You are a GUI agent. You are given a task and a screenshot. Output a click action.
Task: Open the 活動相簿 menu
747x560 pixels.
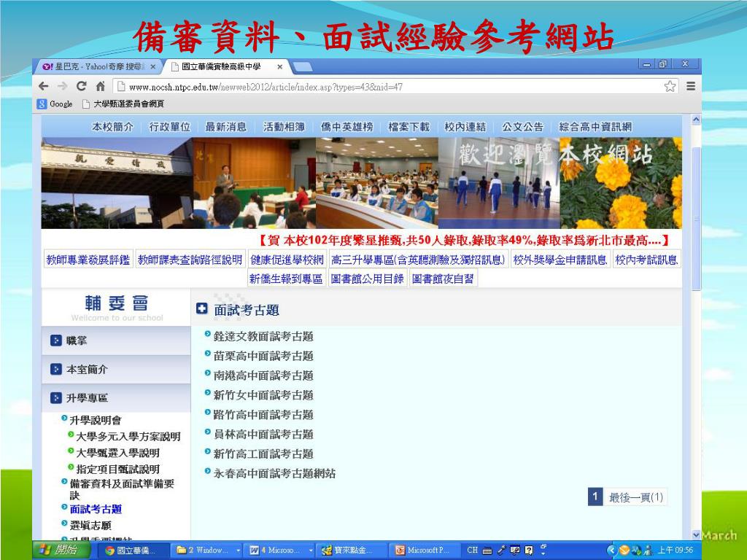(284, 127)
